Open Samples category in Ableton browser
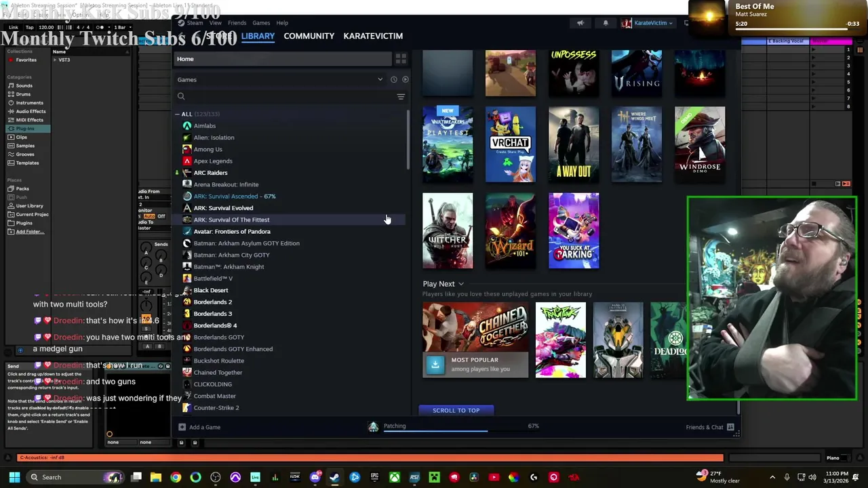Viewport: 868px width, 488px height. tap(25, 146)
